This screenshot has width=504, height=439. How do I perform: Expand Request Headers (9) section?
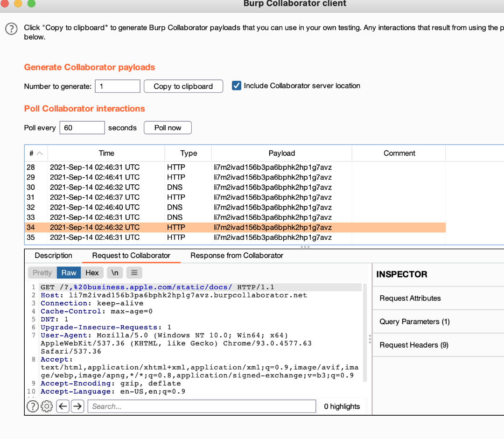pos(438,345)
